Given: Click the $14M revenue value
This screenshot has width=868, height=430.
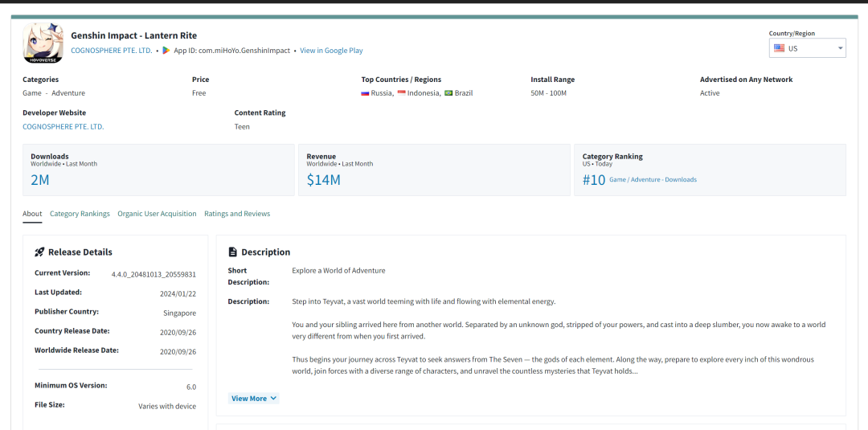Looking at the screenshot, I should 323,180.
